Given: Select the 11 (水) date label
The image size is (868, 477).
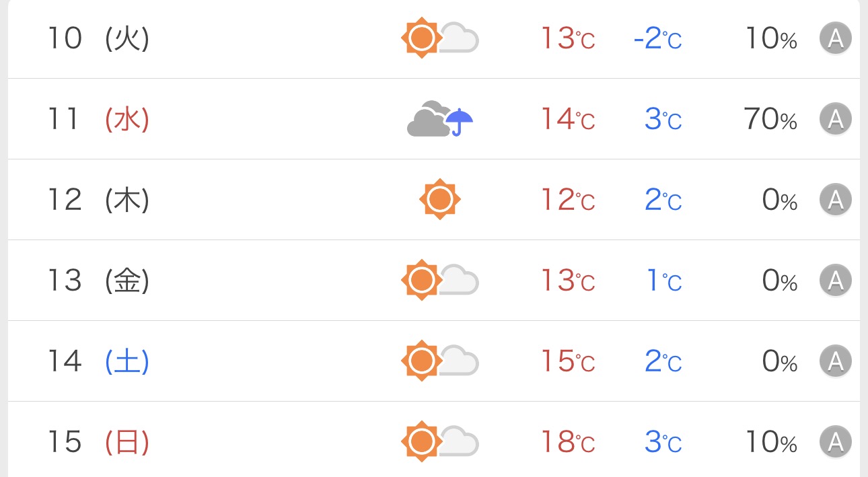Looking at the screenshot, I should (98, 119).
